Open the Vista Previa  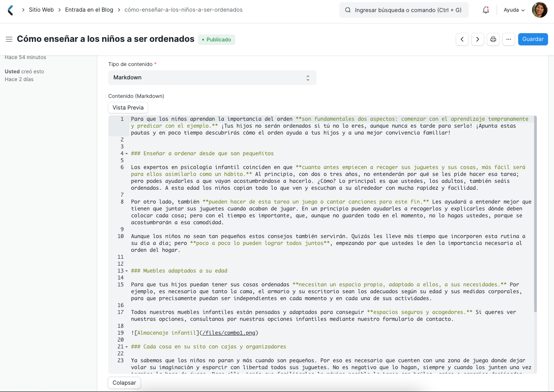[x=128, y=107]
